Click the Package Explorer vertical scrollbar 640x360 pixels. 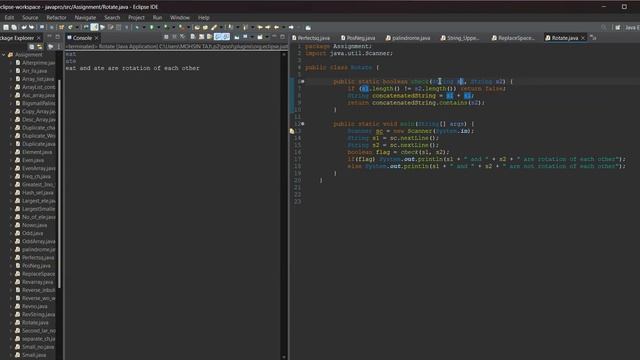coord(60,184)
